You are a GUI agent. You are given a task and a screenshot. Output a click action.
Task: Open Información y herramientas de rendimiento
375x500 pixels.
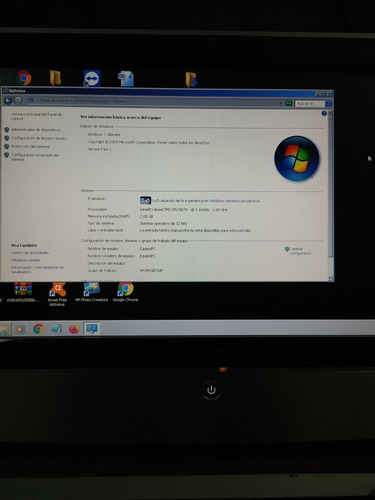coord(37,270)
